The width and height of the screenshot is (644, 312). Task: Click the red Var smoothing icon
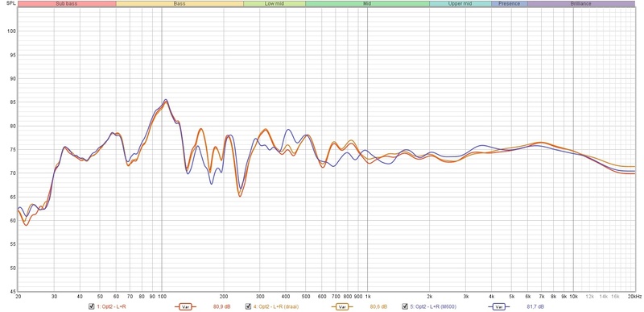[x=186, y=306]
